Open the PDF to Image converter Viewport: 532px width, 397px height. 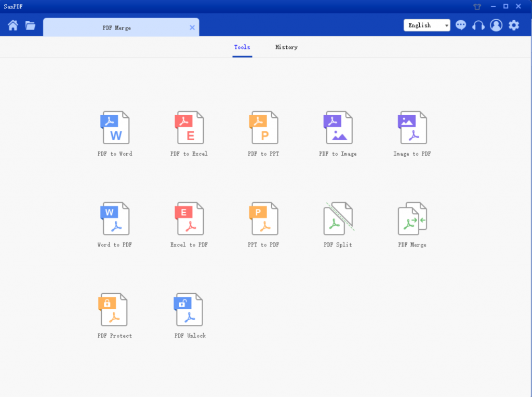click(x=338, y=128)
